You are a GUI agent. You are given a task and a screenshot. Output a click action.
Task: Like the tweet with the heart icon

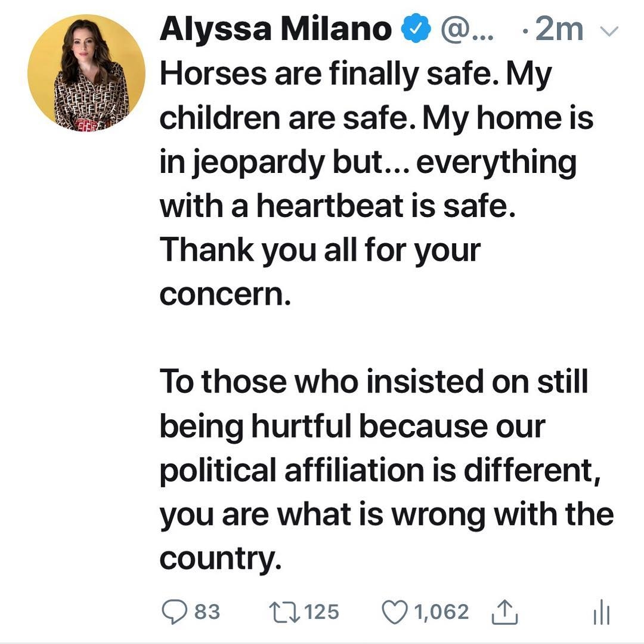pos(395,612)
